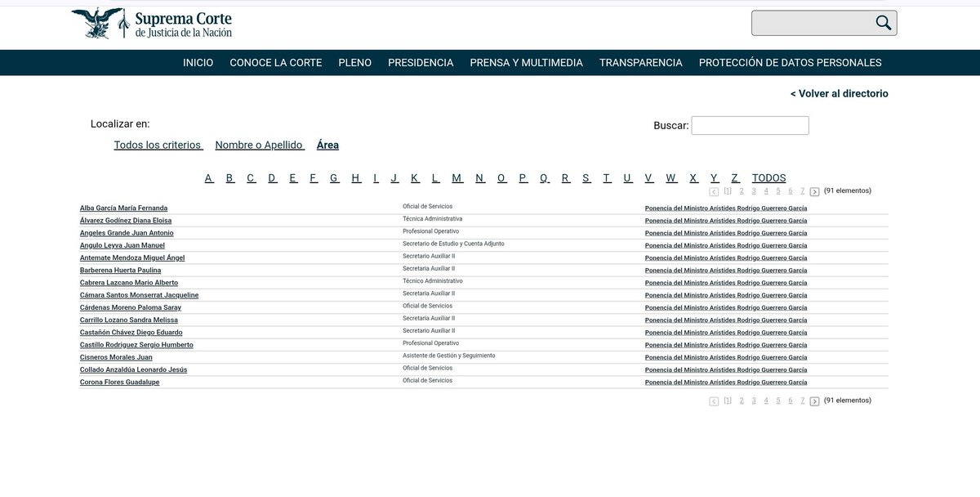Filter by letter W
The height and width of the screenshot is (497, 980).
point(671,178)
